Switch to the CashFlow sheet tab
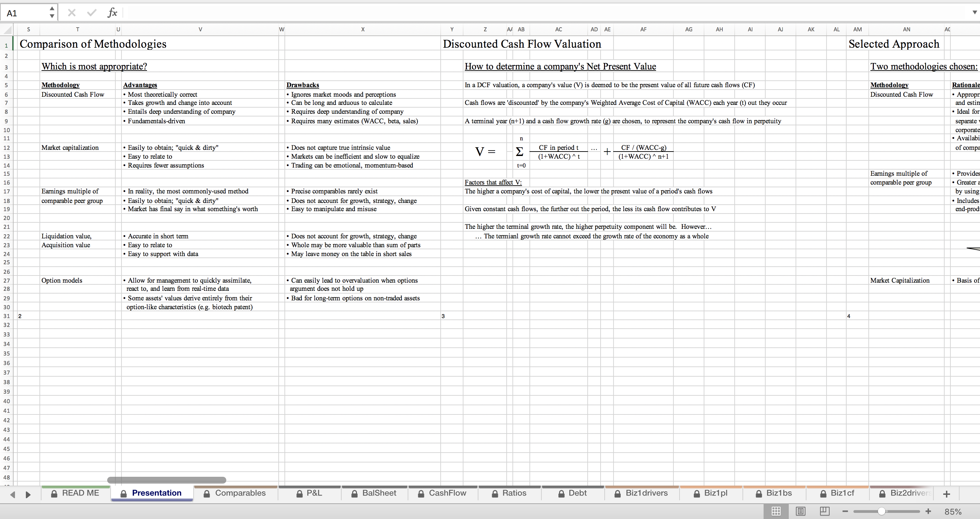 [x=443, y=493]
